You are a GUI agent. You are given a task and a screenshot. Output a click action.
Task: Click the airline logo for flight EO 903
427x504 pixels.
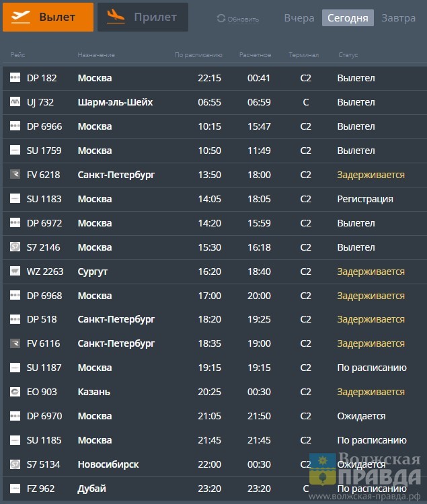pos(15,392)
